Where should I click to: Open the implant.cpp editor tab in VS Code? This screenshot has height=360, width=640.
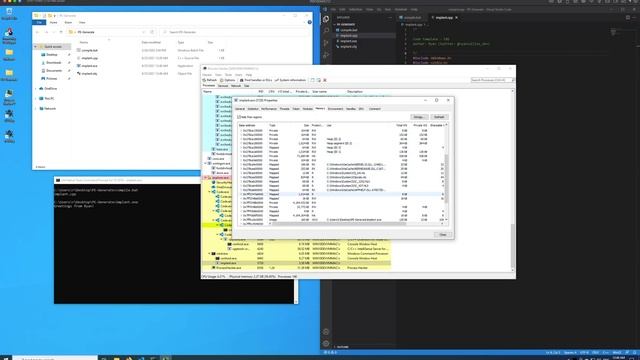pos(444,18)
